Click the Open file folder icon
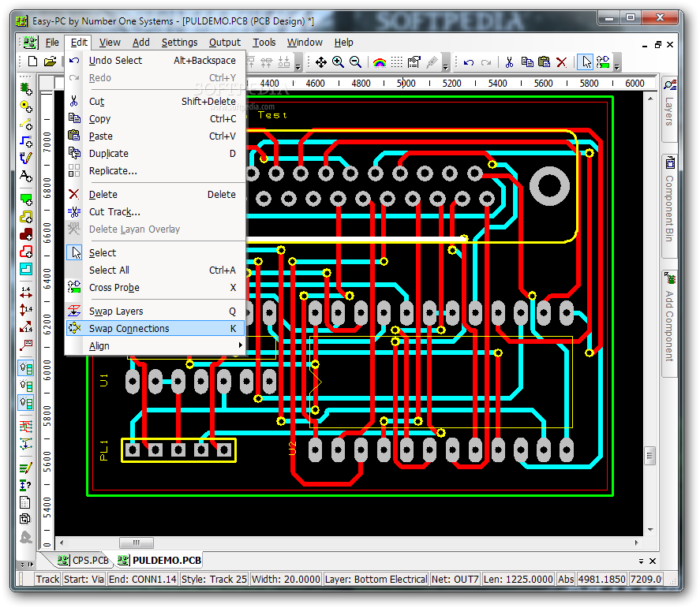 tap(50, 62)
